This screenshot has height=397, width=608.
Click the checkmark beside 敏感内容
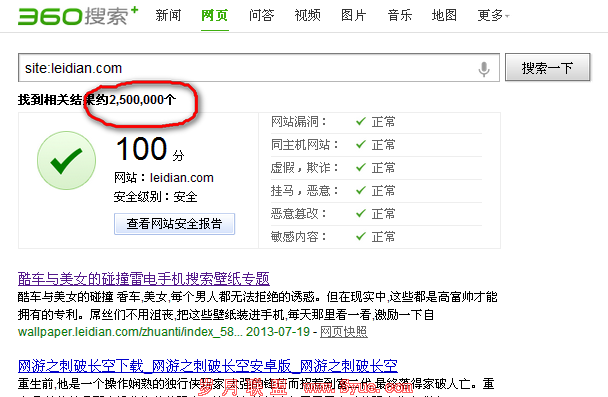point(361,236)
